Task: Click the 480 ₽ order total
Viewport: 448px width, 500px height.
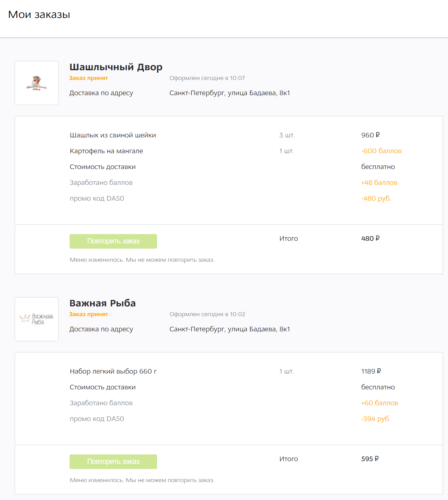Action: pos(371,239)
